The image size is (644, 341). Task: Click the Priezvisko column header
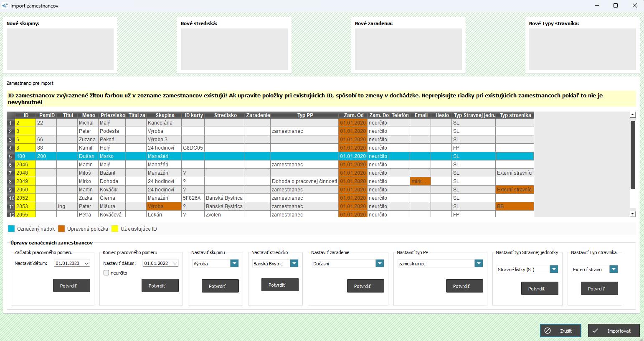[x=112, y=115]
